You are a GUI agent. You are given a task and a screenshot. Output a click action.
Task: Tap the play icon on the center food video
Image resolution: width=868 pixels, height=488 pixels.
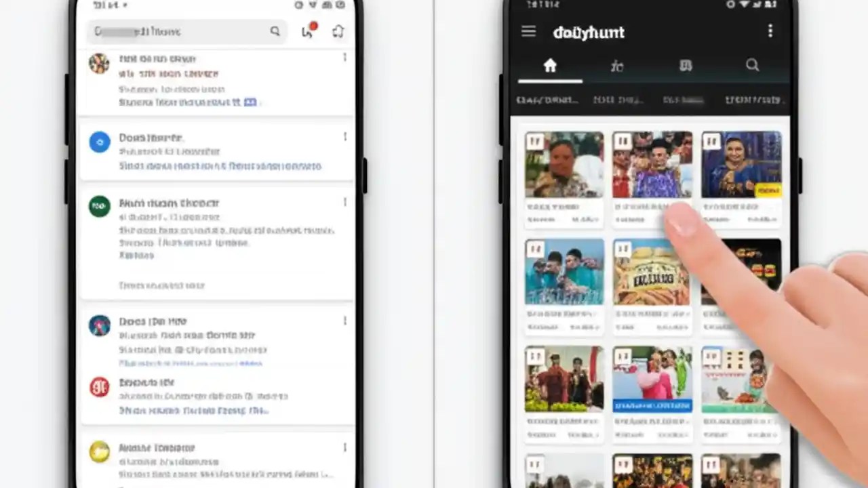point(622,248)
